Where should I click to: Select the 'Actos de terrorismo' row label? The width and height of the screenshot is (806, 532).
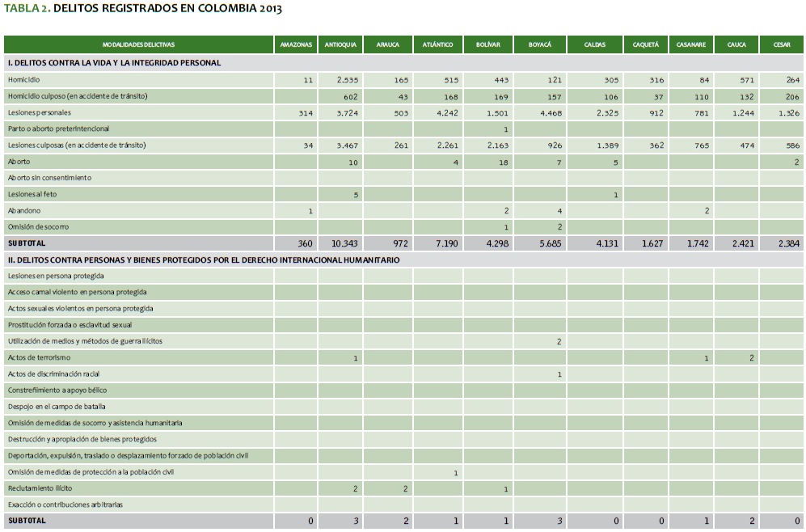click(x=39, y=357)
